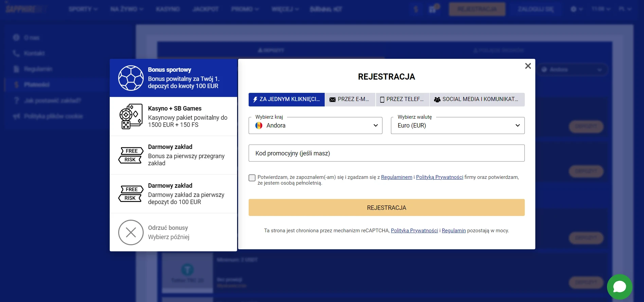Switch to Przez e-mail registration tab
Screen dimensions: 644x302
coord(350,100)
